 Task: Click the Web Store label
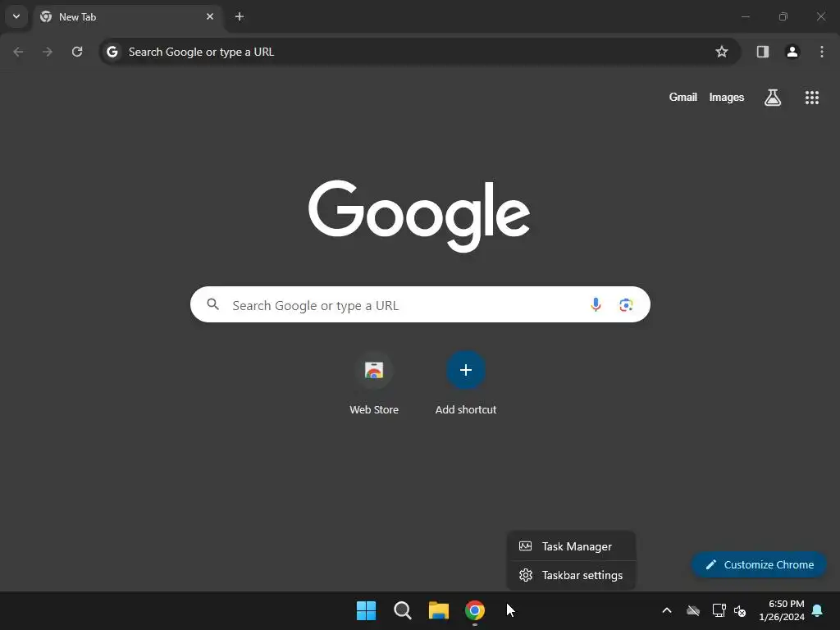pos(374,410)
